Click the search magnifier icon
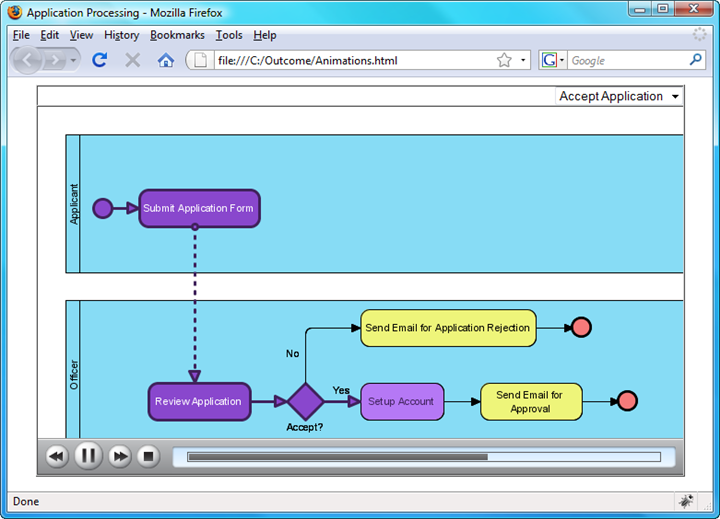Image resolution: width=720 pixels, height=519 pixels. pos(696,59)
